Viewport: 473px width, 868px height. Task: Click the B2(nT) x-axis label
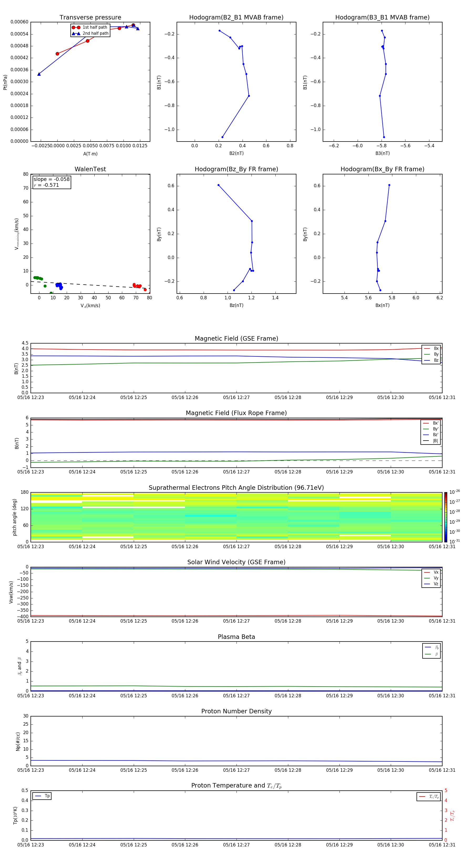pyautogui.click(x=236, y=154)
